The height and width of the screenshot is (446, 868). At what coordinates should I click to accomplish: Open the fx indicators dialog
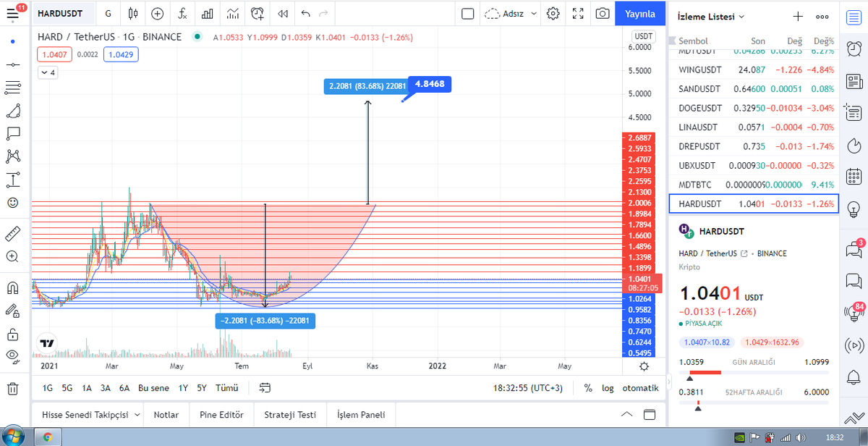(182, 14)
